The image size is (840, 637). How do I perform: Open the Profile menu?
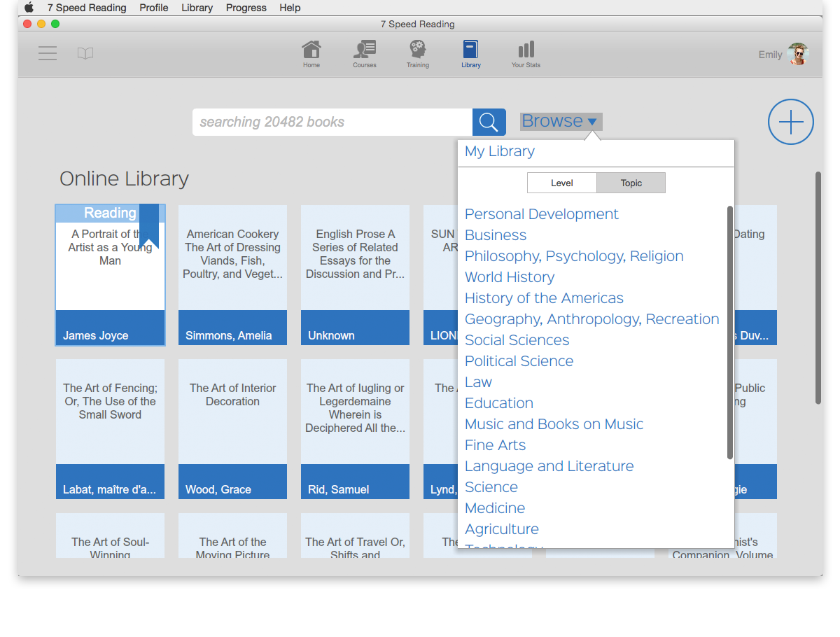tap(154, 8)
